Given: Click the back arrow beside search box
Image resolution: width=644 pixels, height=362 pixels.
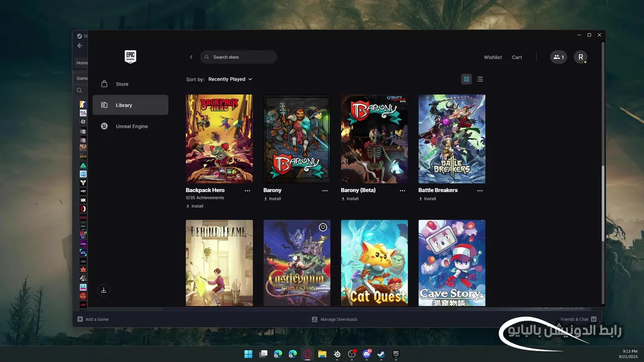Looking at the screenshot, I should coord(191,57).
